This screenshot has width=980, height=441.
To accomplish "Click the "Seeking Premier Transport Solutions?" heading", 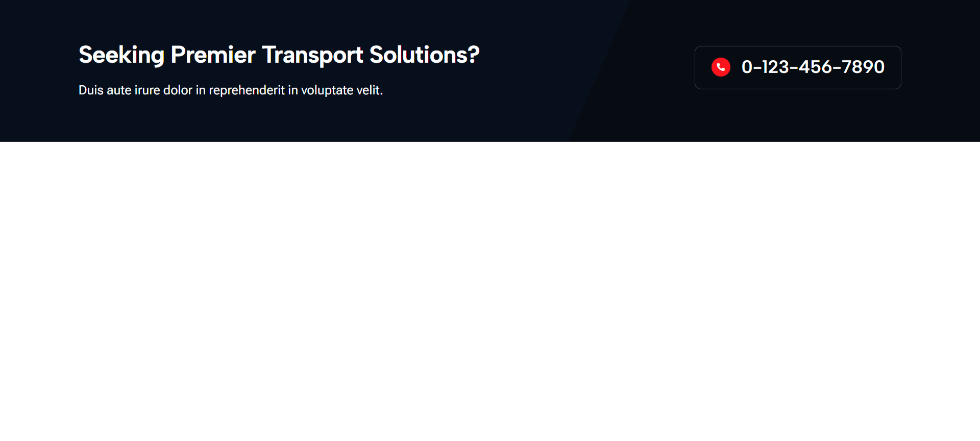I will click(279, 55).
